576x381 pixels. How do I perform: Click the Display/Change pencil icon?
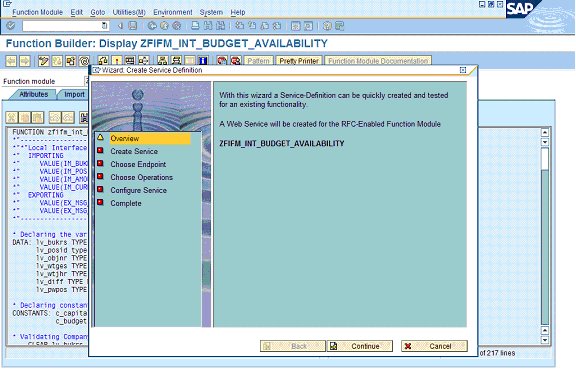(44, 61)
